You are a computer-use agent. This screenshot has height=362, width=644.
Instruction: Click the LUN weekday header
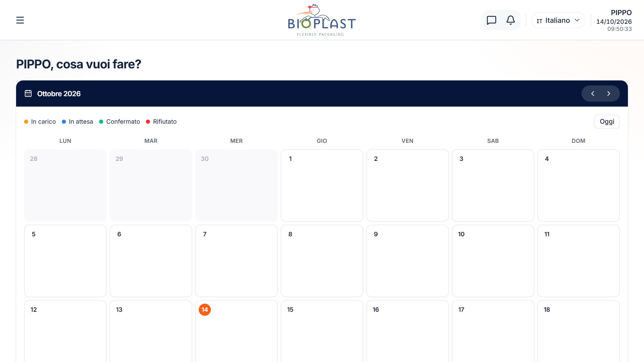coord(65,141)
